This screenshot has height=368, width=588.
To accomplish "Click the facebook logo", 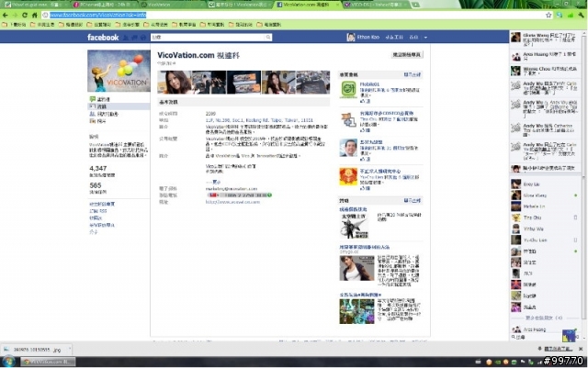I will 103,37.
